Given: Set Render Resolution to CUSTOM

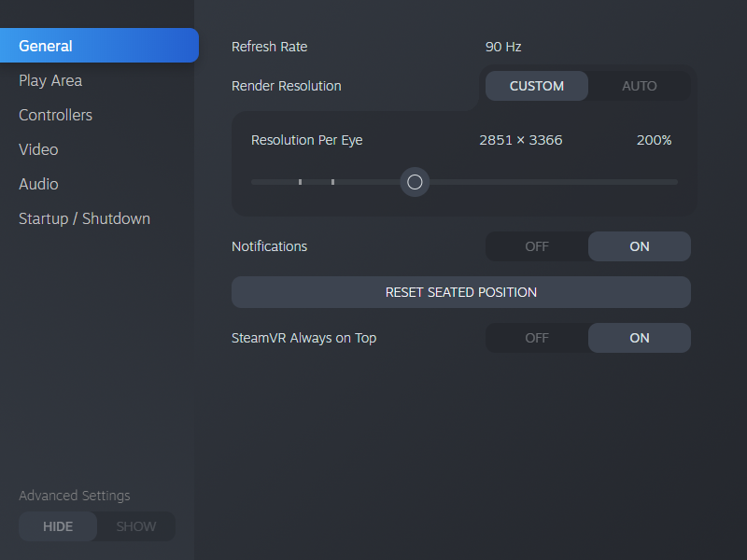Looking at the screenshot, I should click(537, 86).
